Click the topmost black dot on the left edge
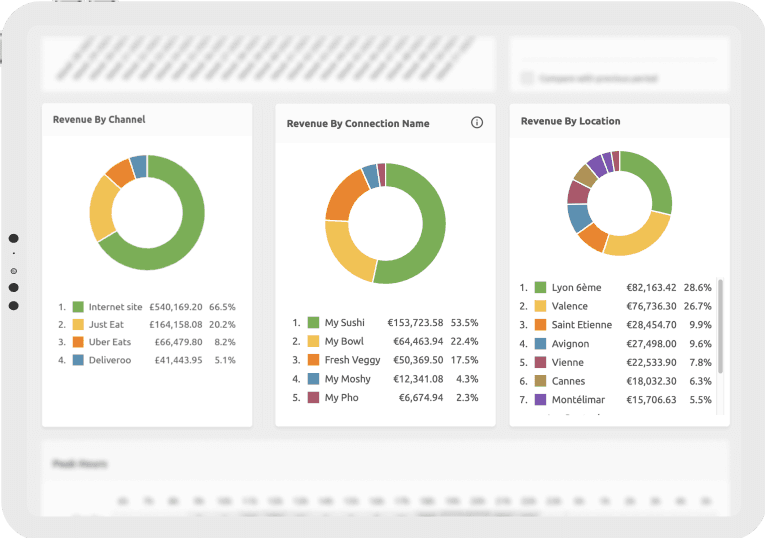The image size is (765, 538). [14, 238]
